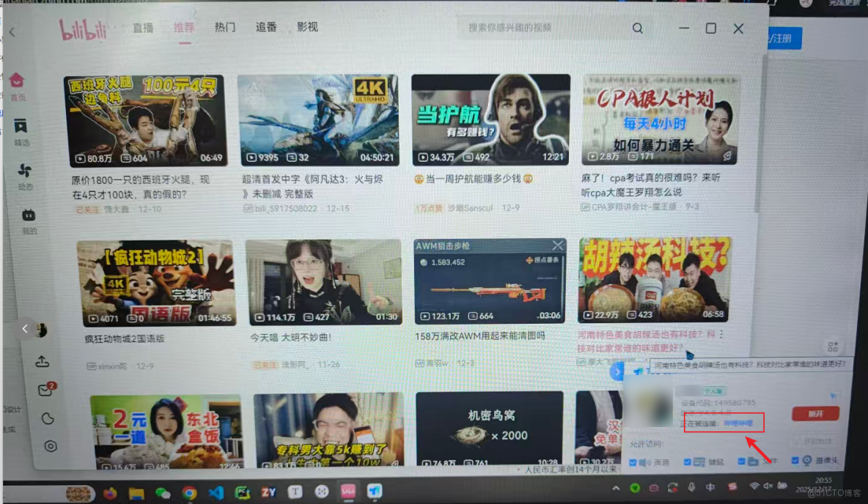This screenshot has width=868, height=504.
Task: Disable the 摄像头 camera access checkbox
Action: (794, 461)
